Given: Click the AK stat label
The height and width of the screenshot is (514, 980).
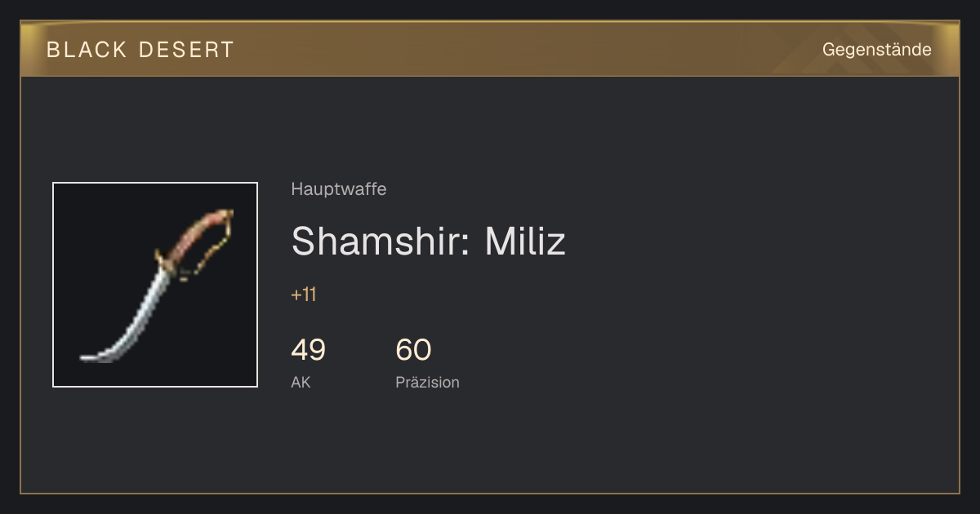Looking at the screenshot, I should pyautogui.click(x=301, y=382).
